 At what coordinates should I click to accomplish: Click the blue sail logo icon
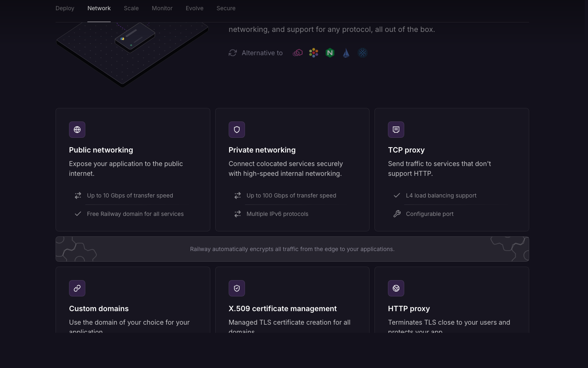point(346,53)
